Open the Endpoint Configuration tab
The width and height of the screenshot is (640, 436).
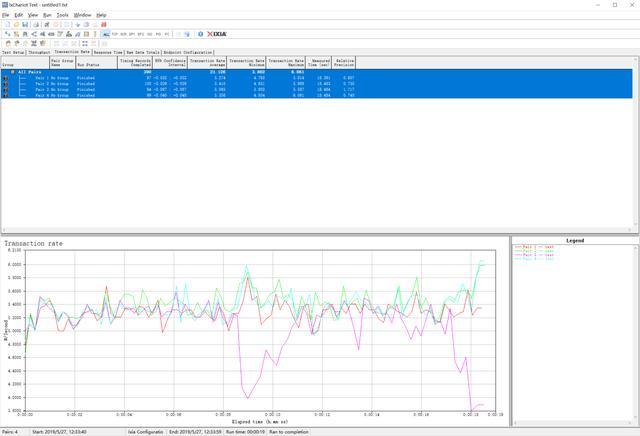tap(186, 52)
